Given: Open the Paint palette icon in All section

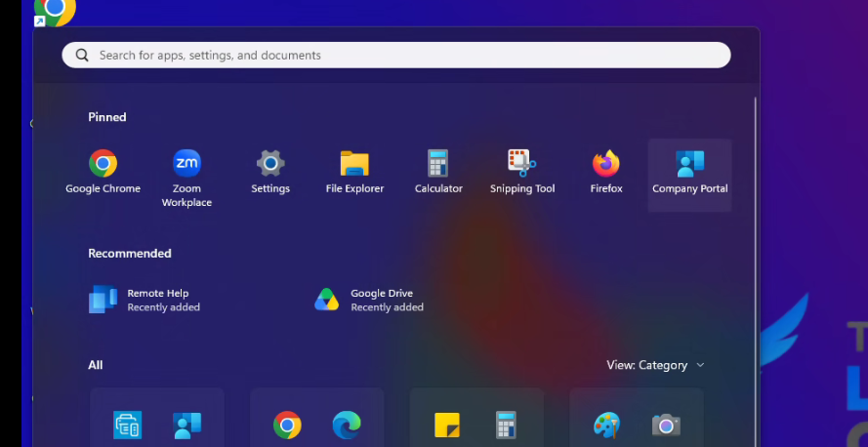Looking at the screenshot, I should 606,425.
